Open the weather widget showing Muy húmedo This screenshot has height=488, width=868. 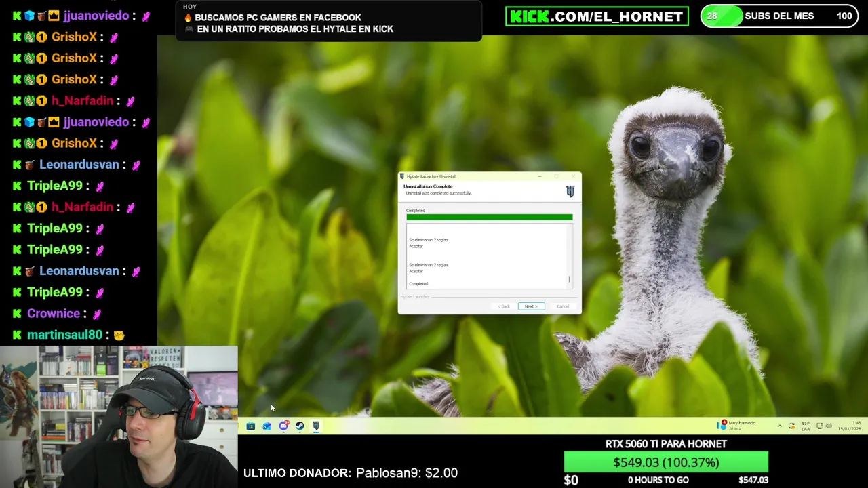pos(736,426)
